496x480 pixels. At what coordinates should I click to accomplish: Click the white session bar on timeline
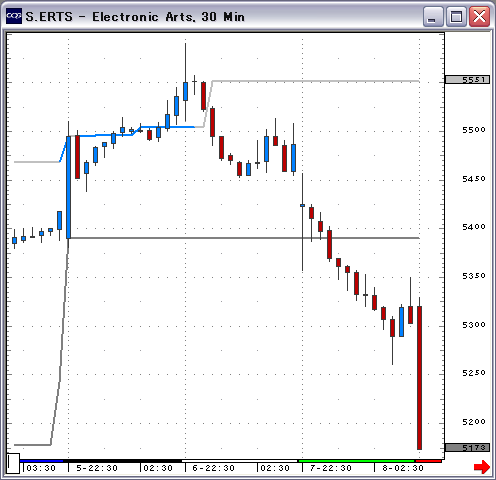[x=239, y=461]
